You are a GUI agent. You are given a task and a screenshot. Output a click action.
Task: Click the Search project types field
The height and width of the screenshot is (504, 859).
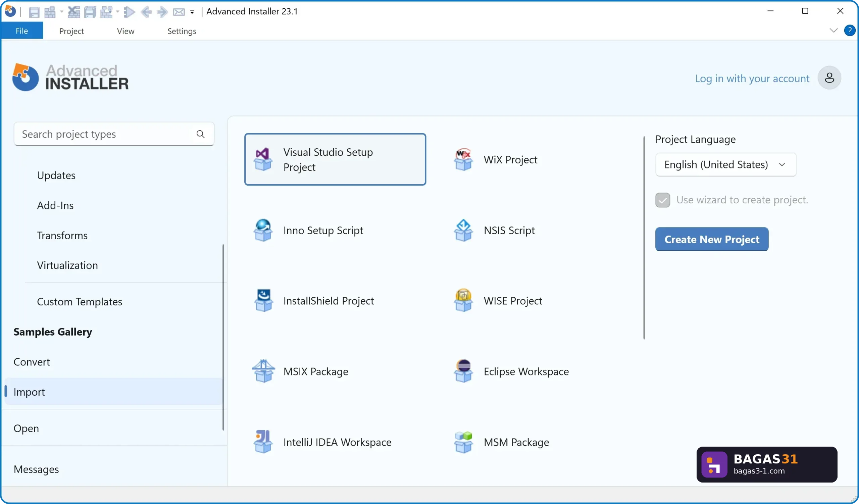(x=114, y=134)
